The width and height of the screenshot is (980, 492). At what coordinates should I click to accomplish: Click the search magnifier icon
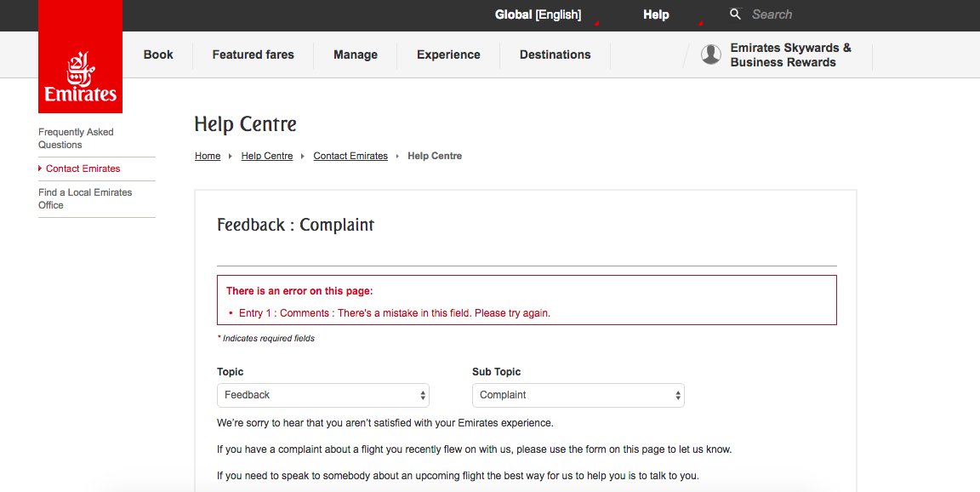point(735,14)
